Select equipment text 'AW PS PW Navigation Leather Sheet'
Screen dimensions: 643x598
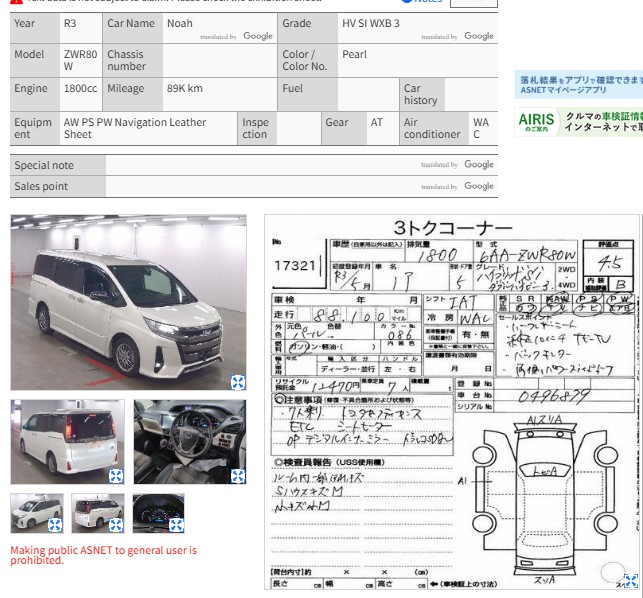pyautogui.click(x=135, y=128)
